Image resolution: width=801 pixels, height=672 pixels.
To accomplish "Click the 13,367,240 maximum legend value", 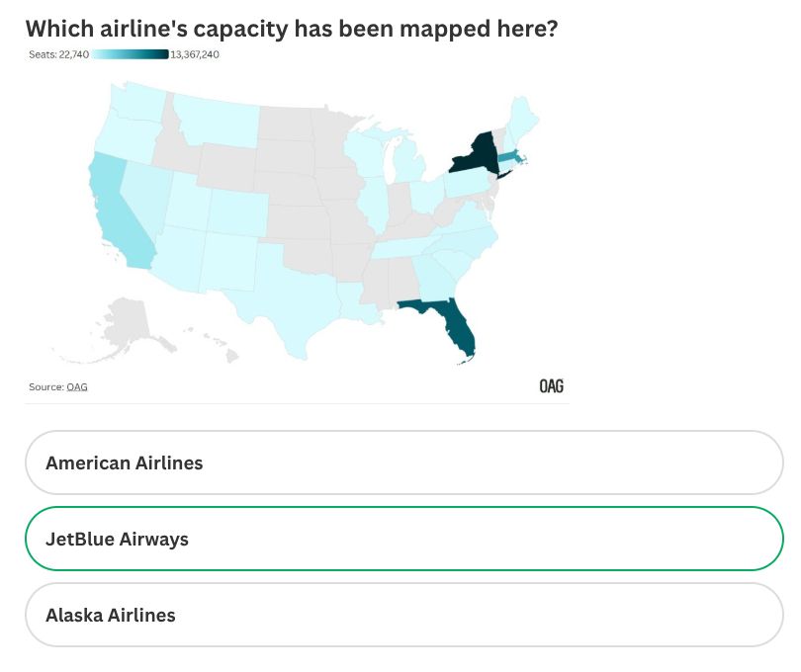I will pyautogui.click(x=193, y=56).
